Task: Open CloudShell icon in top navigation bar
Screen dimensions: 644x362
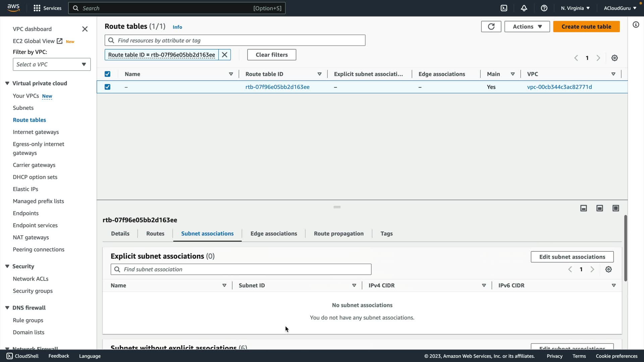Action: click(x=504, y=8)
